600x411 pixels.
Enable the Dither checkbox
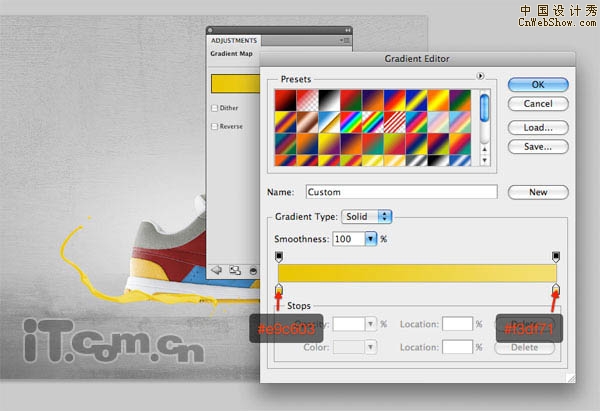pos(215,108)
